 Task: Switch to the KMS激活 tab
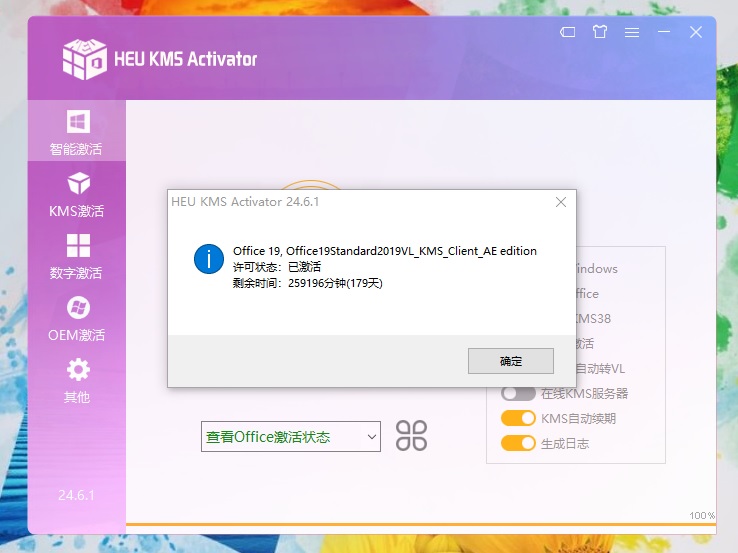[x=77, y=194]
